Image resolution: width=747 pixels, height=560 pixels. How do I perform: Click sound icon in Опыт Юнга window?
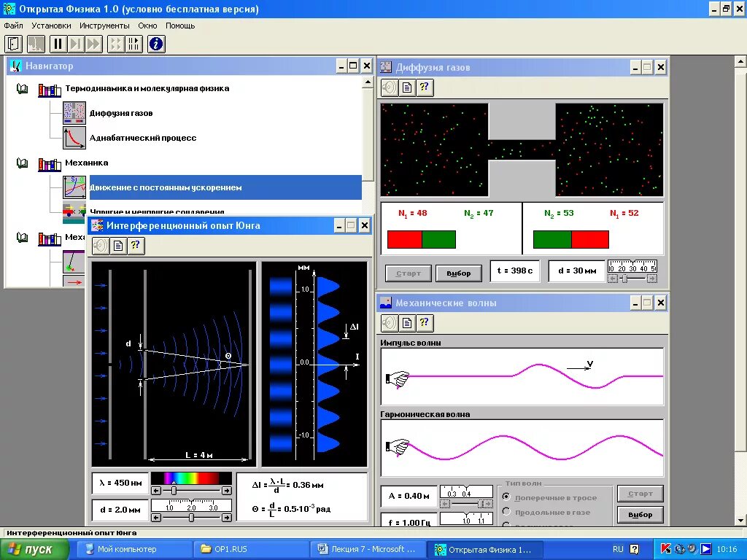coord(100,246)
